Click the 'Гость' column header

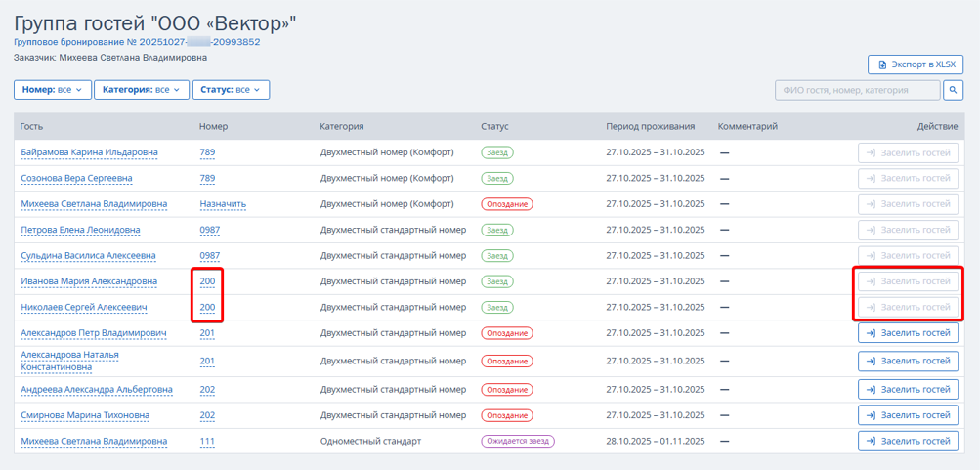(x=31, y=127)
